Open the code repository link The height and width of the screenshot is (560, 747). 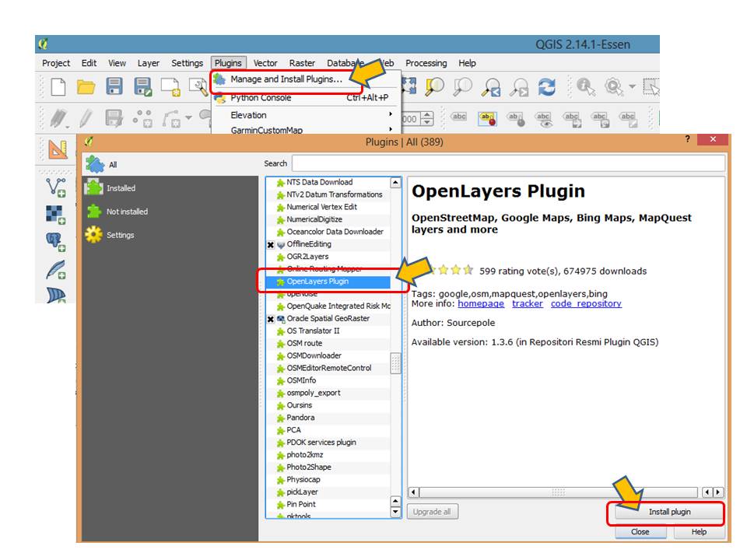(586, 304)
